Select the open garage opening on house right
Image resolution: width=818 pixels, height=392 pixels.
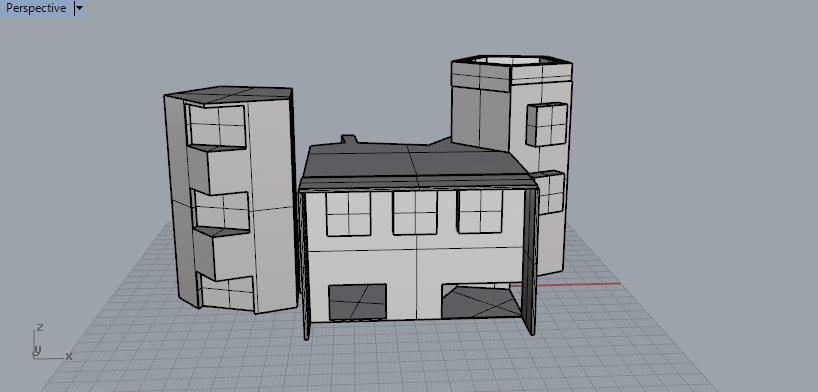click(x=482, y=301)
